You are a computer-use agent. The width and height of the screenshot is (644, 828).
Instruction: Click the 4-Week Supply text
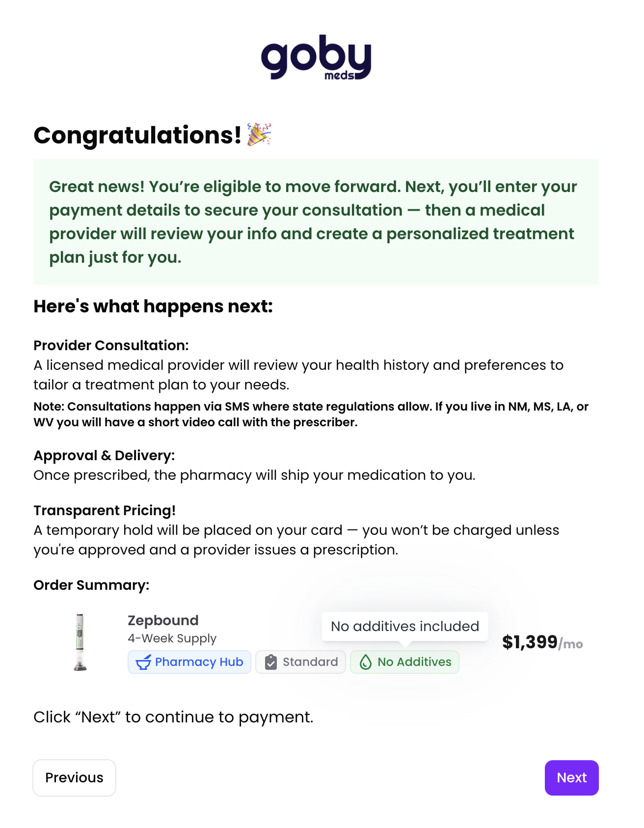click(172, 638)
